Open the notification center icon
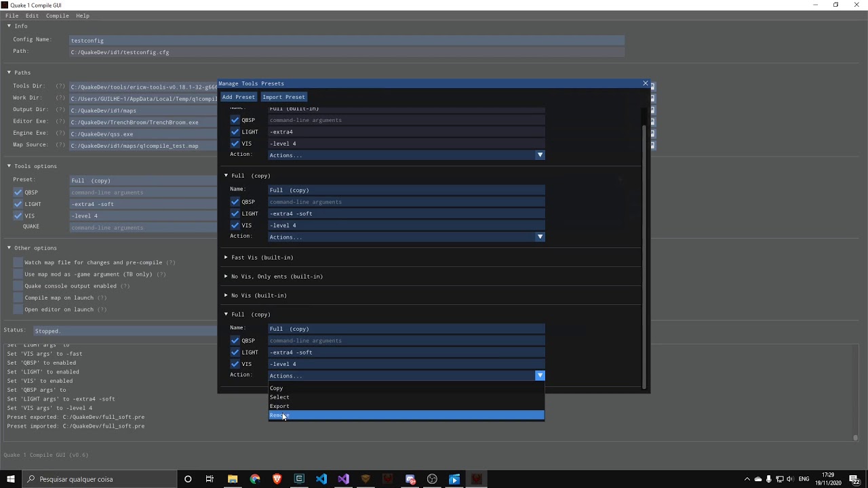Image resolution: width=868 pixels, height=488 pixels. [x=854, y=479]
